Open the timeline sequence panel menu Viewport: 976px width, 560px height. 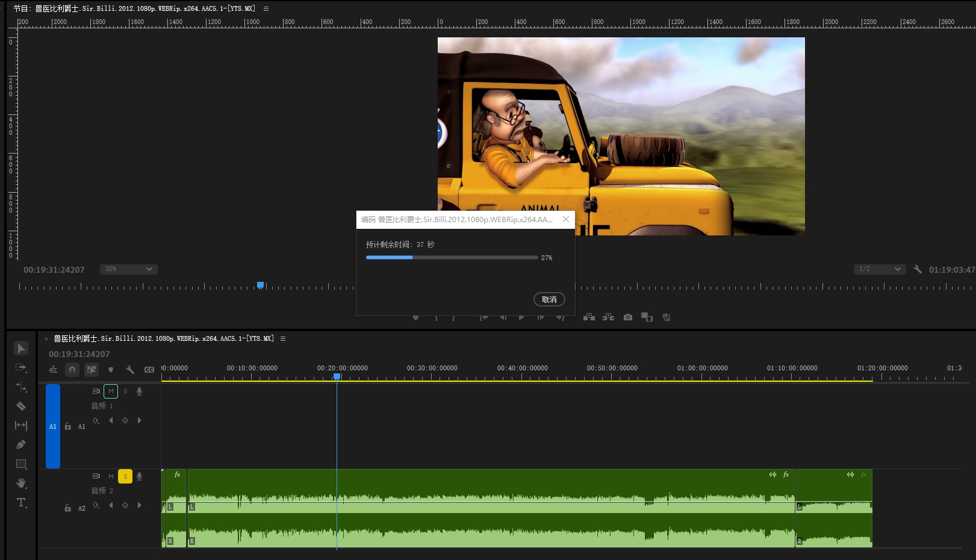pyautogui.click(x=283, y=338)
